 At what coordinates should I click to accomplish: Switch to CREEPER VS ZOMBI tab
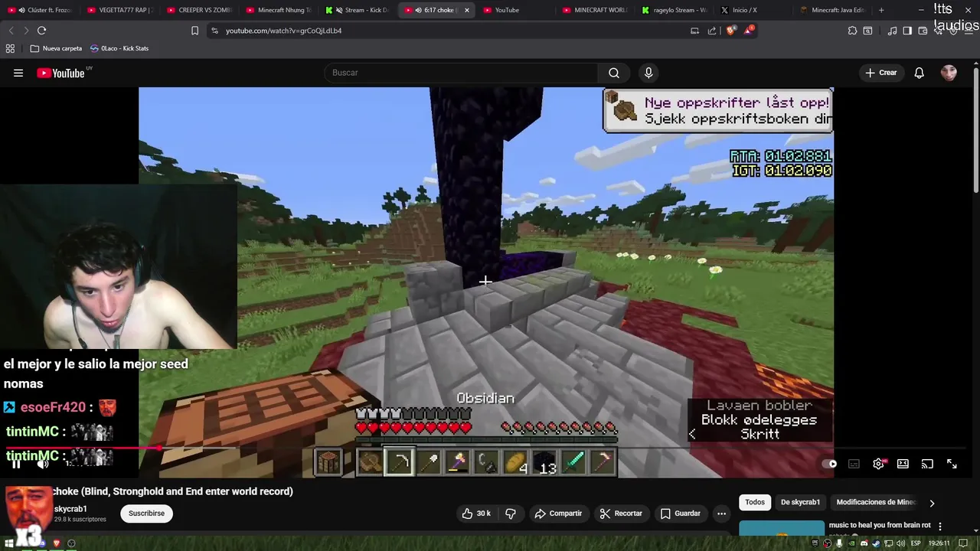198,10
